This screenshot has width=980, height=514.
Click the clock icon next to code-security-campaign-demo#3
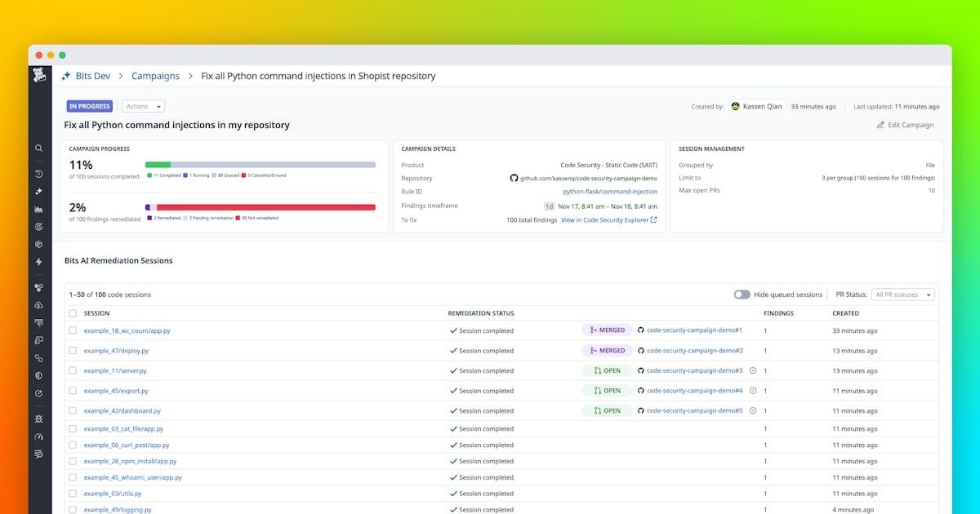click(753, 370)
